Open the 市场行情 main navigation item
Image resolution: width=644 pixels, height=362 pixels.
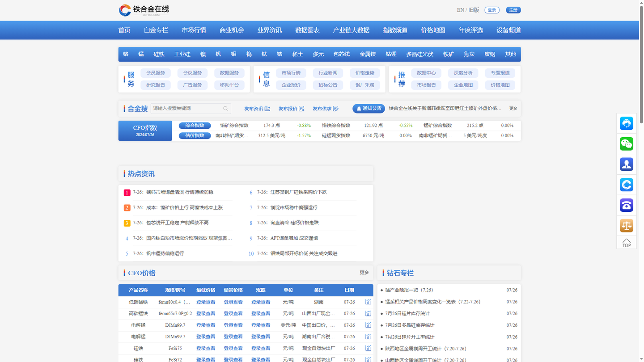(194, 30)
